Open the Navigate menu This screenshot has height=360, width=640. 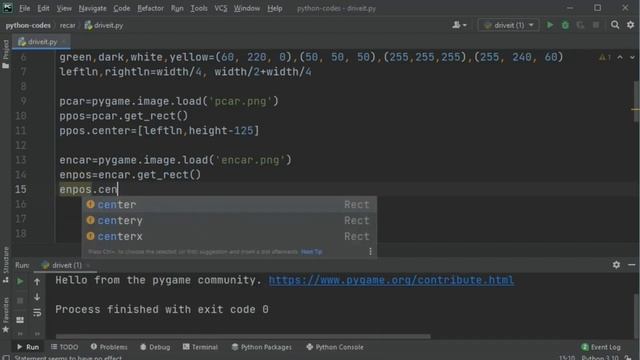pyautogui.click(x=93, y=8)
